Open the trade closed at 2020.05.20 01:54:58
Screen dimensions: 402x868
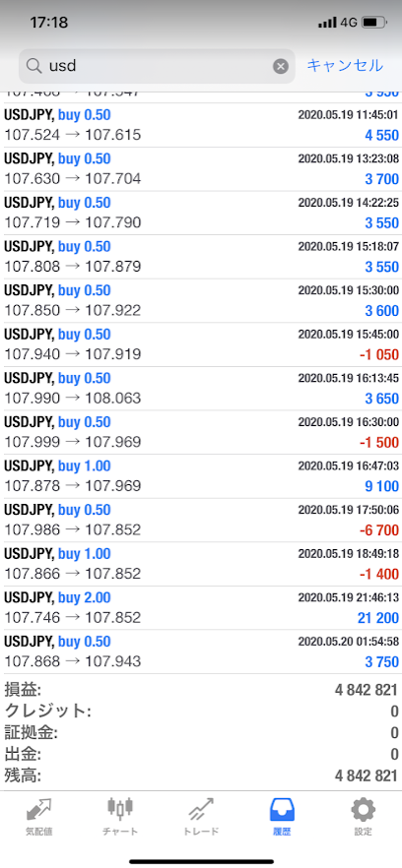tap(201, 652)
